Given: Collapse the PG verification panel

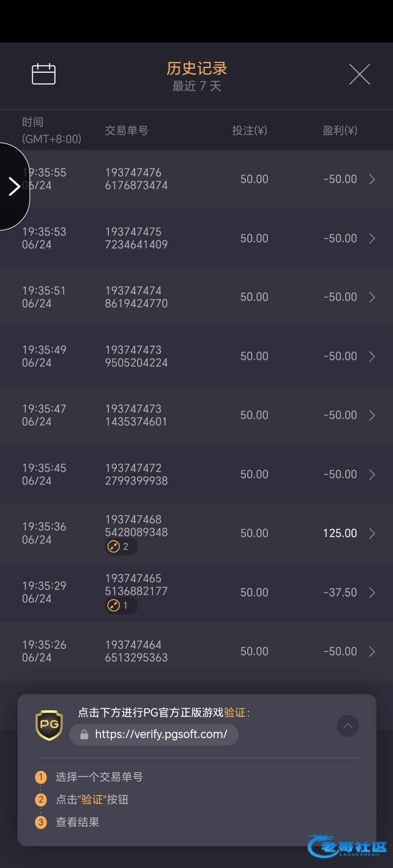Looking at the screenshot, I should pyautogui.click(x=348, y=726).
